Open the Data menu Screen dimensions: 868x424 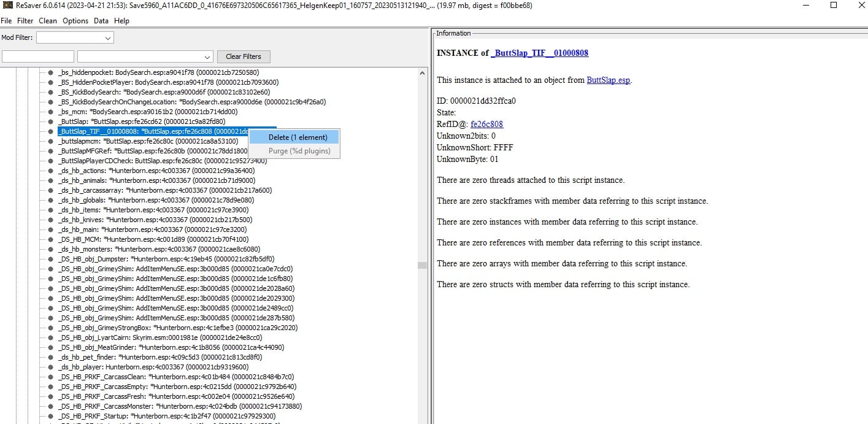click(x=101, y=21)
